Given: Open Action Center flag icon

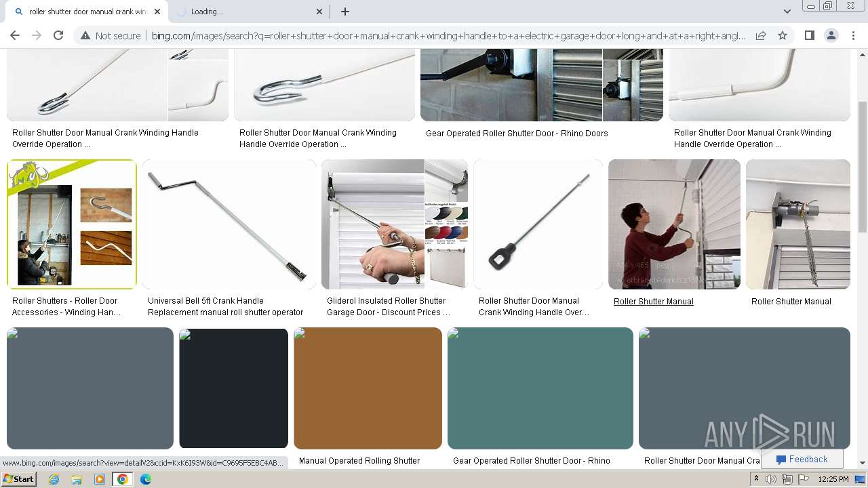Looking at the screenshot, I should tap(804, 479).
